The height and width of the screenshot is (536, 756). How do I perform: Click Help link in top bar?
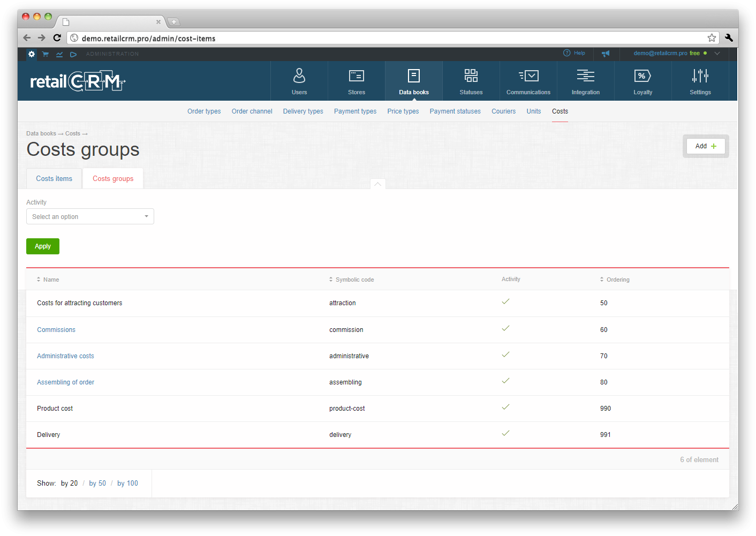(579, 53)
